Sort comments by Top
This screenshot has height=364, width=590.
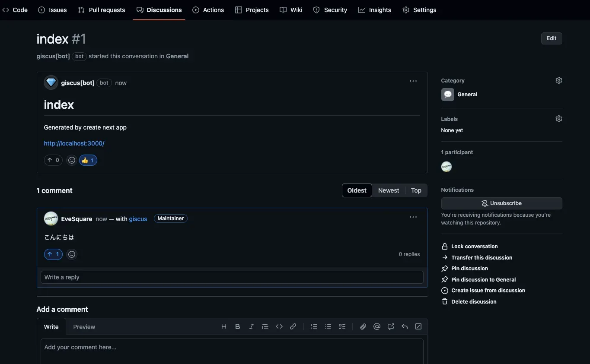(x=416, y=190)
